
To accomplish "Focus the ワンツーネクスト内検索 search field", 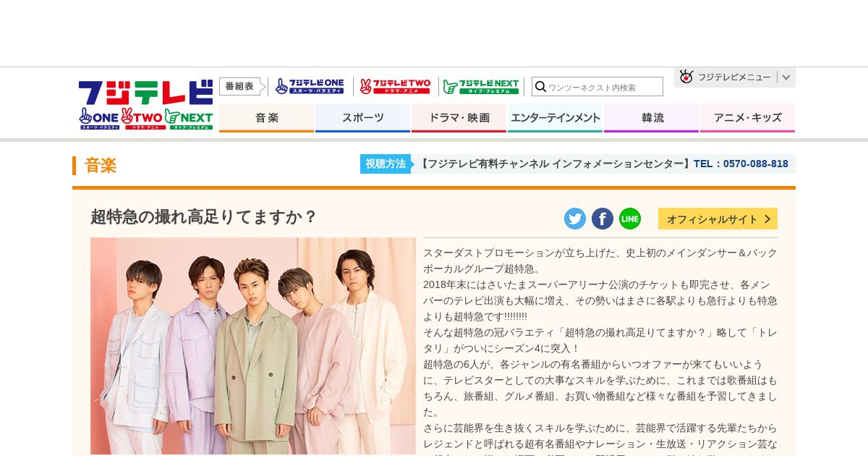I will click(604, 87).
